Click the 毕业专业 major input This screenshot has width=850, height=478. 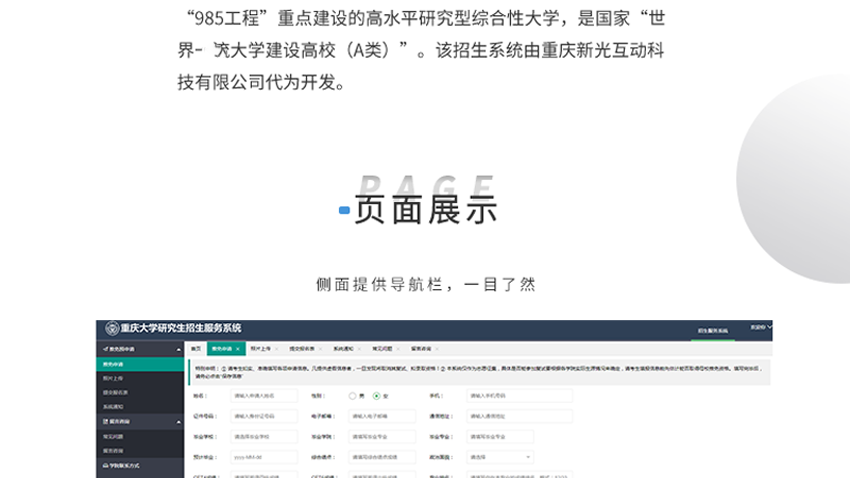coord(500,437)
